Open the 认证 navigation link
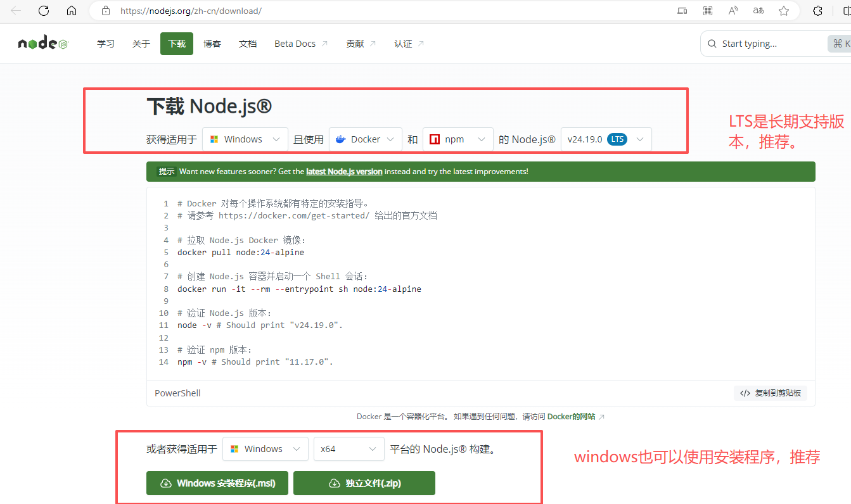The height and width of the screenshot is (504, 851). 409,44
